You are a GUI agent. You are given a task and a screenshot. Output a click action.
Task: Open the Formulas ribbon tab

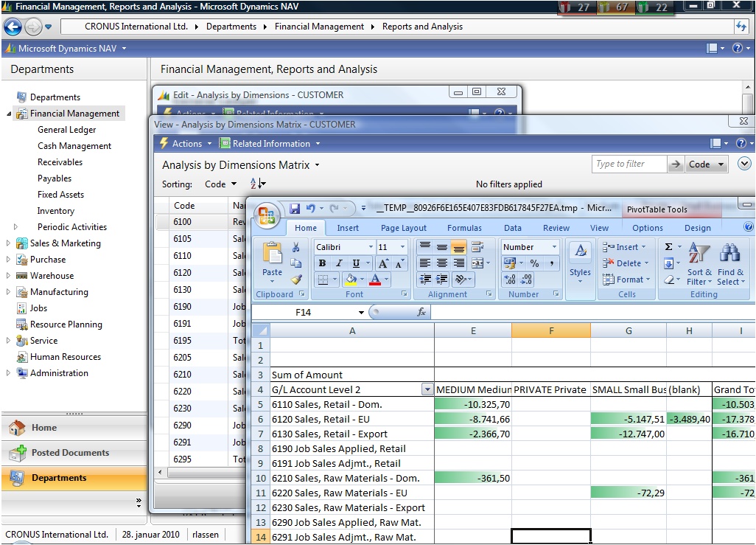tap(464, 228)
